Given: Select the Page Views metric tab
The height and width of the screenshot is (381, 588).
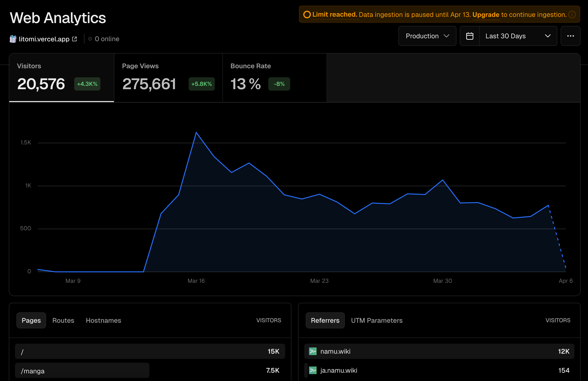Looking at the screenshot, I should pyautogui.click(x=168, y=77).
